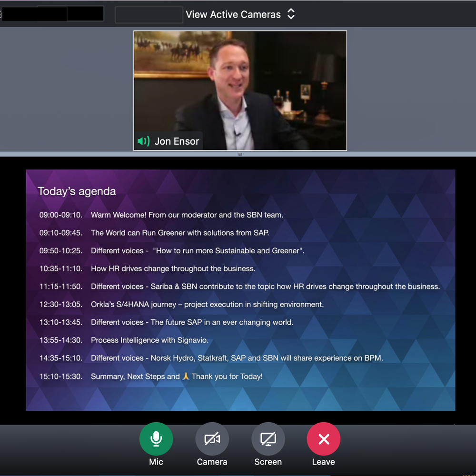
Task: Mute the microphone with the Mic button
Action: (x=156, y=439)
